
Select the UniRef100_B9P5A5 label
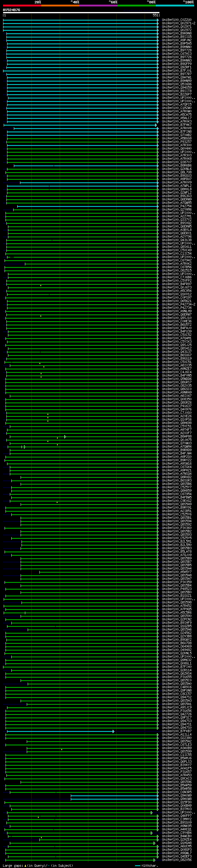coord(176,43)
